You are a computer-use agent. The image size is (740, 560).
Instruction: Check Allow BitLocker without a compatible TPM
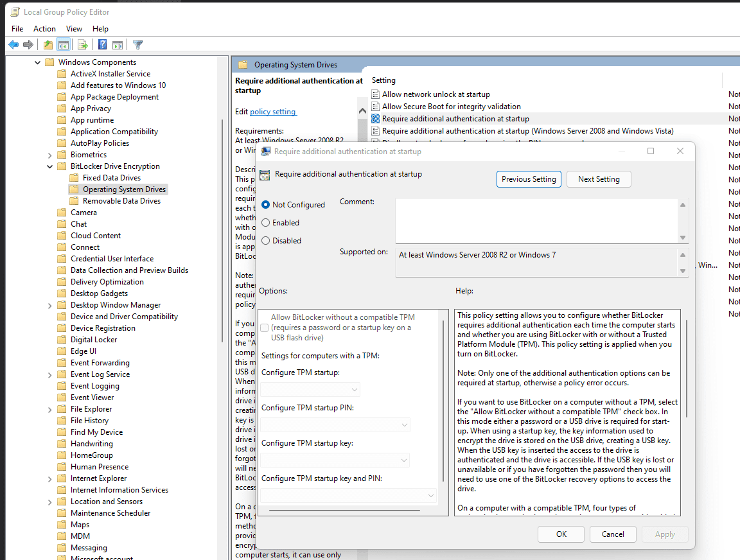[x=264, y=328]
